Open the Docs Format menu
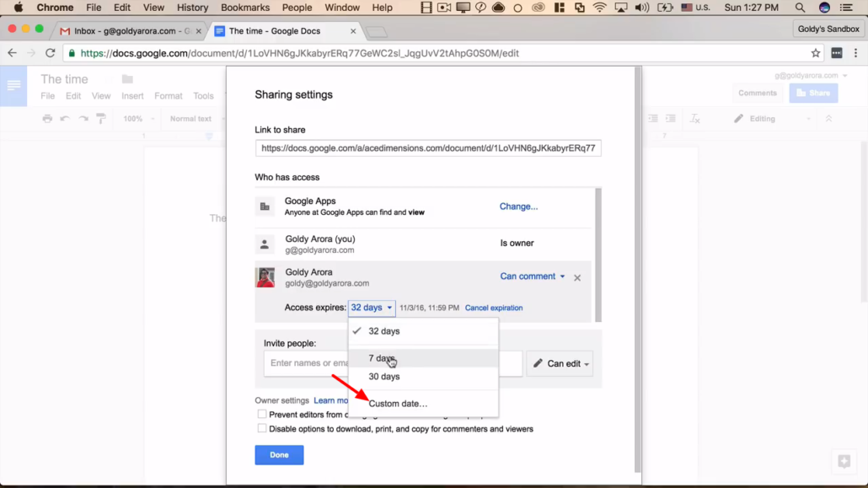 169,96
